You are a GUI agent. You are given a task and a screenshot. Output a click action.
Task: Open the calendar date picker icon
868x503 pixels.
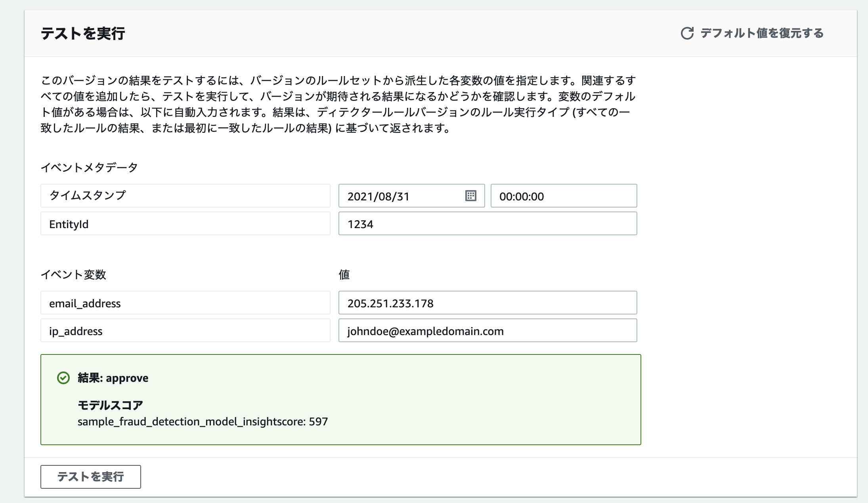(470, 196)
